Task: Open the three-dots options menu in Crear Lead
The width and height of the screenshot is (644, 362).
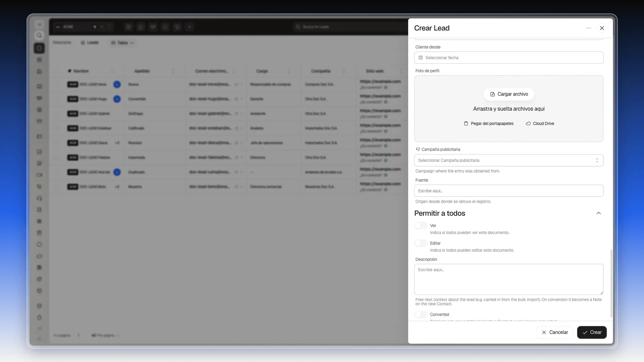Action: pyautogui.click(x=588, y=28)
